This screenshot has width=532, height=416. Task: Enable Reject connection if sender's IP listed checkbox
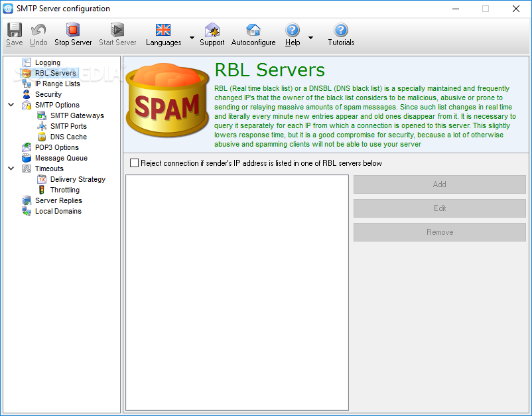click(135, 163)
